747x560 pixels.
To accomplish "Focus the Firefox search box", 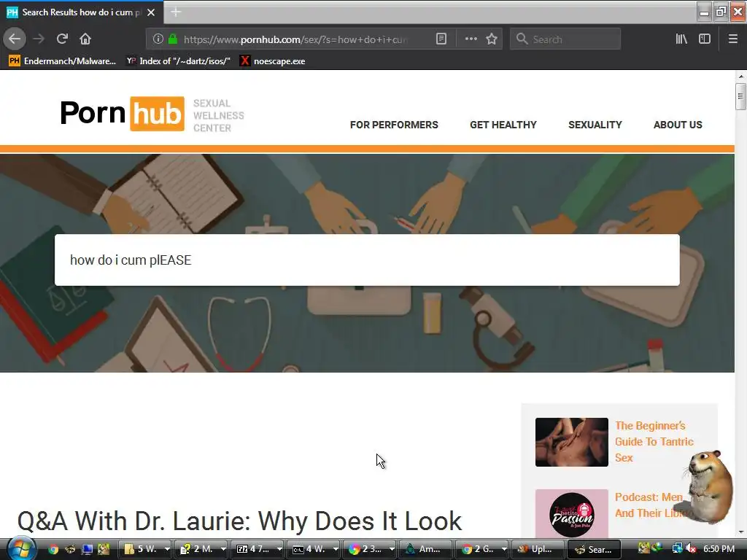I will (x=565, y=39).
